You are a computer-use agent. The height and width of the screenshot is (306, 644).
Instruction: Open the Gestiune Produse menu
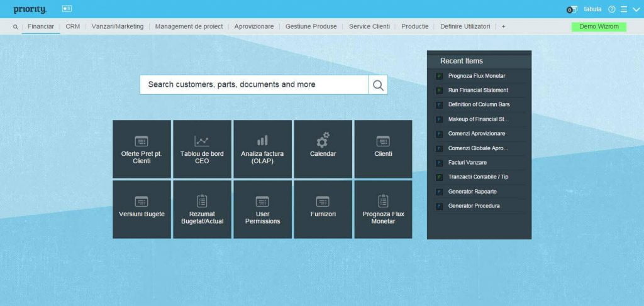[x=311, y=26]
